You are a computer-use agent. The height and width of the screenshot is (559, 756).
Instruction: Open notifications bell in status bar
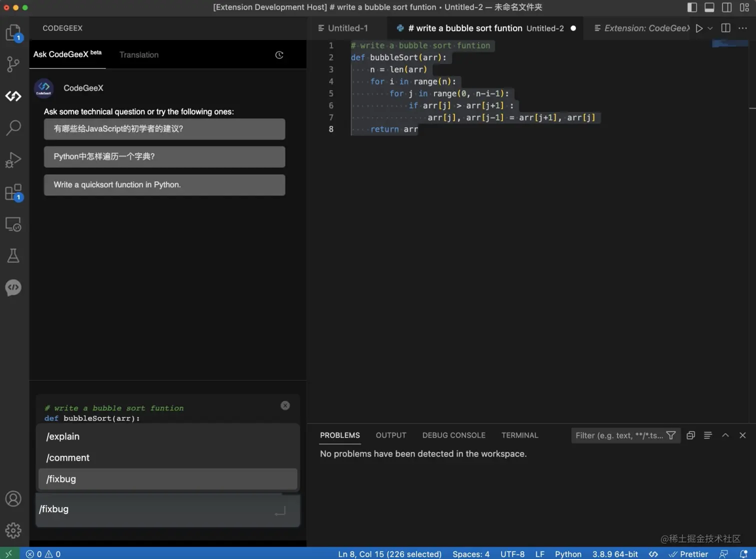pos(743,554)
